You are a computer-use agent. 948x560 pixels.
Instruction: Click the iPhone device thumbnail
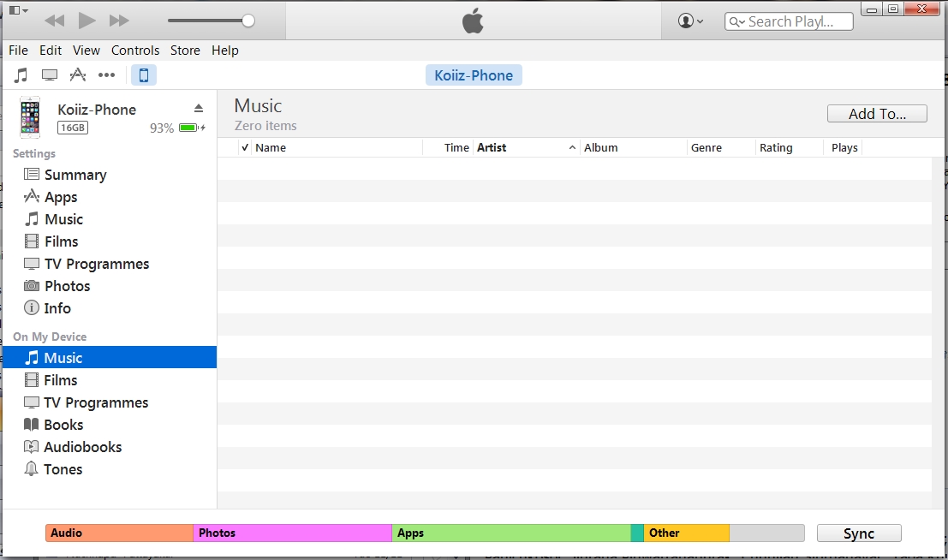(x=30, y=117)
